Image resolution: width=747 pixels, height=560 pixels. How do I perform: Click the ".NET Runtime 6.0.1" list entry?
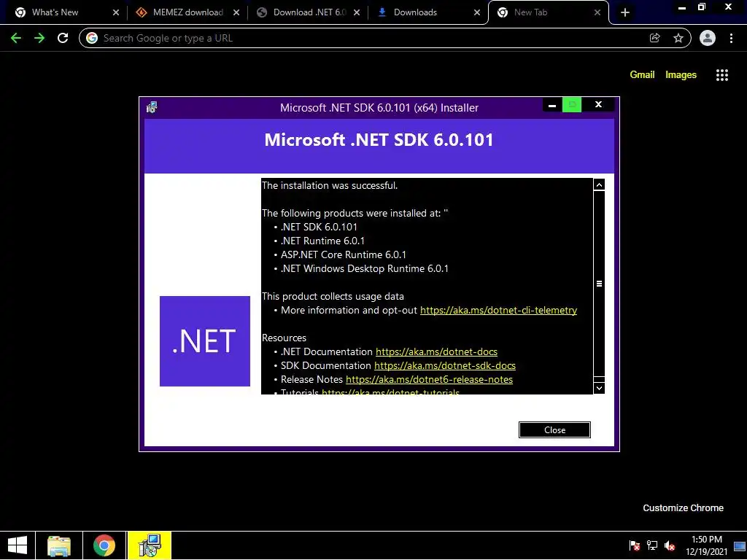322,241
